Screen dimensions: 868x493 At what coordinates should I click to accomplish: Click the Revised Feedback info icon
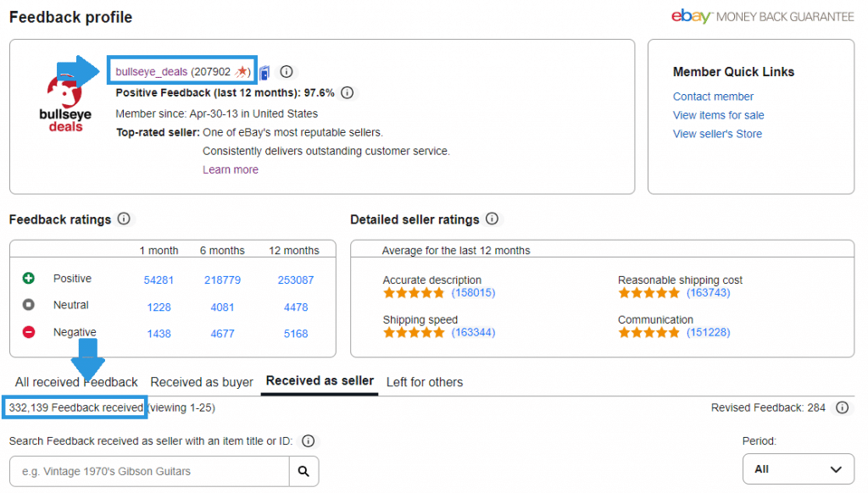click(x=842, y=407)
